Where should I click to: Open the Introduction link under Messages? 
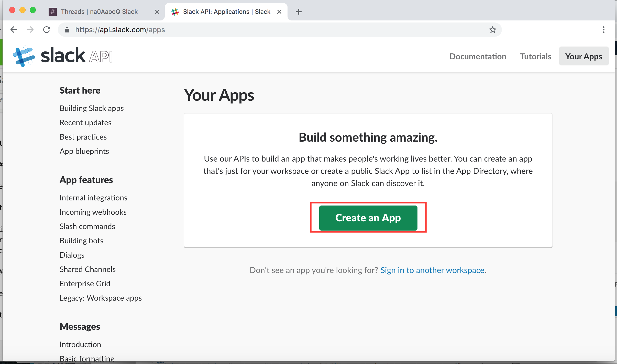(x=80, y=345)
